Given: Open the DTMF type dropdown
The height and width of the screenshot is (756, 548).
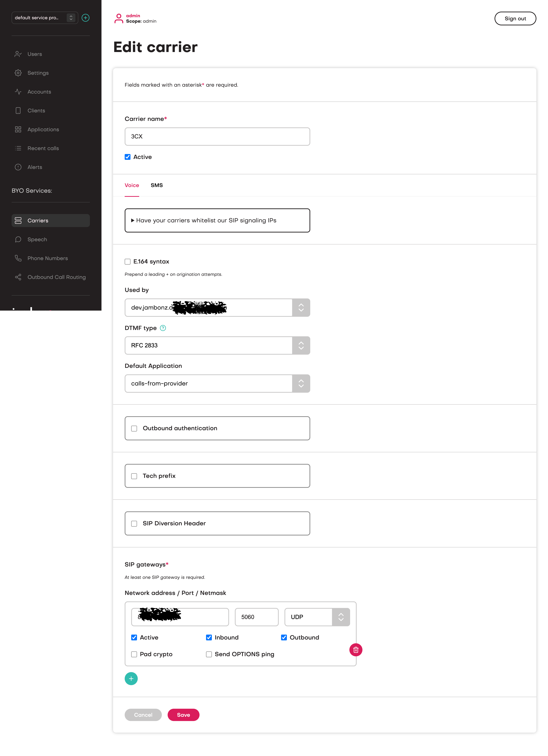Looking at the screenshot, I should point(217,345).
